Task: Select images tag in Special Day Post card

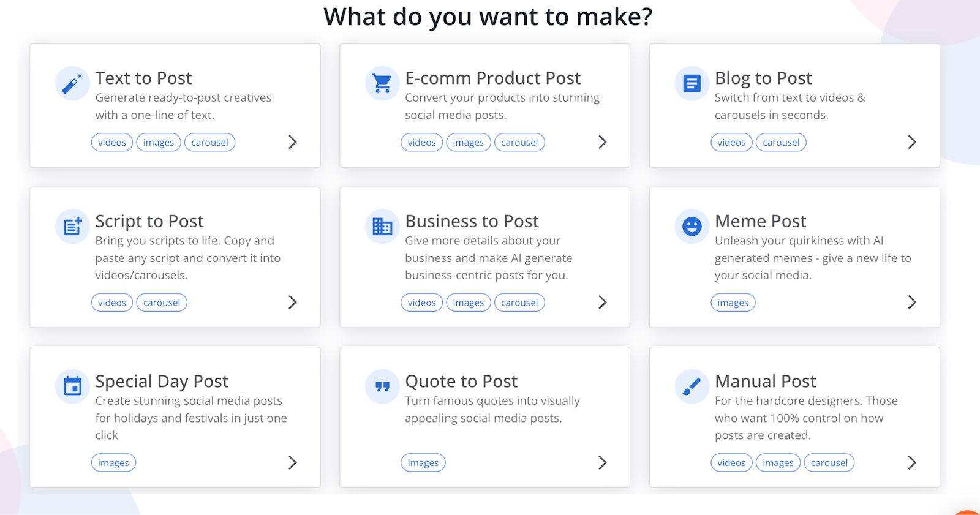Action: pyautogui.click(x=113, y=463)
